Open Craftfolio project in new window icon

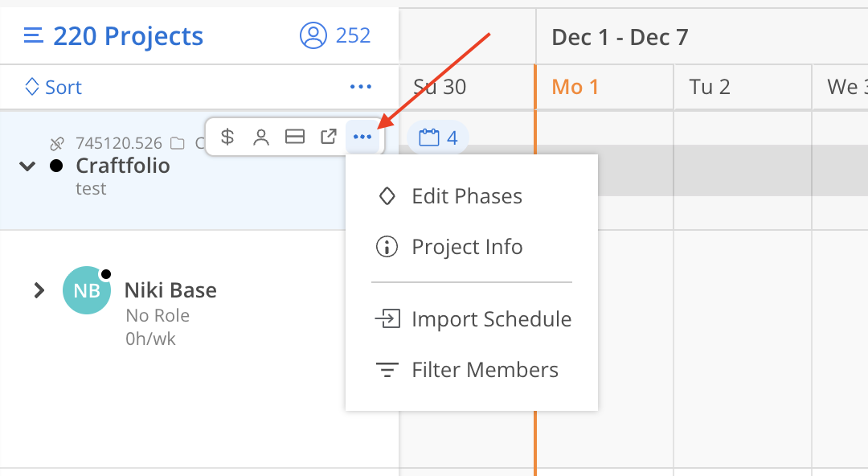coord(329,137)
